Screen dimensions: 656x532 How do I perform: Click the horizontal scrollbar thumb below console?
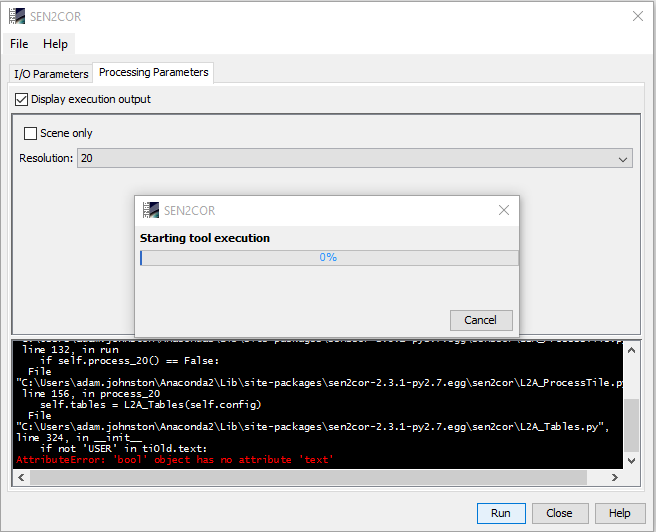pos(308,478)
